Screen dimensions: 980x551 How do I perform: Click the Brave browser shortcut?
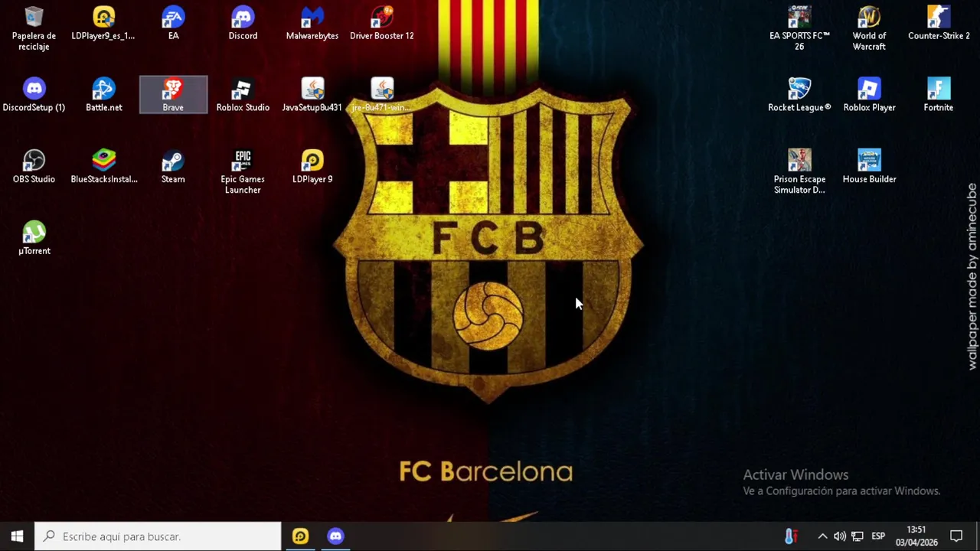point(173,95)
